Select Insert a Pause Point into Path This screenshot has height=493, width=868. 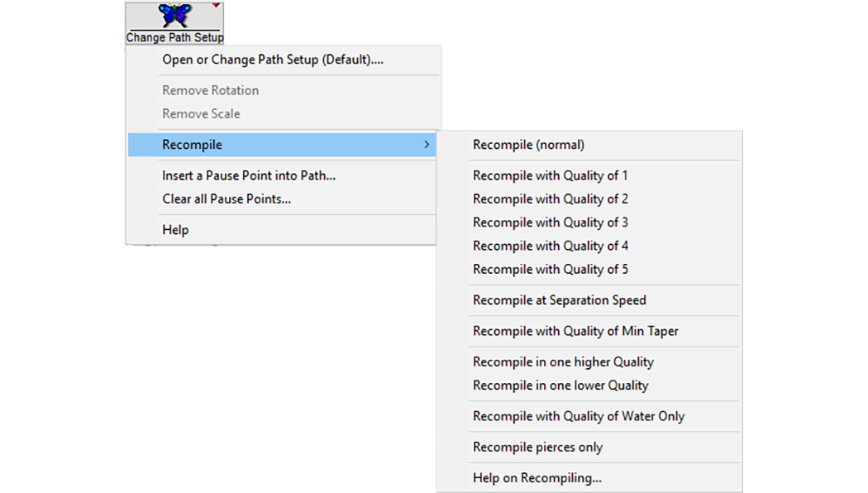[248, 175]
